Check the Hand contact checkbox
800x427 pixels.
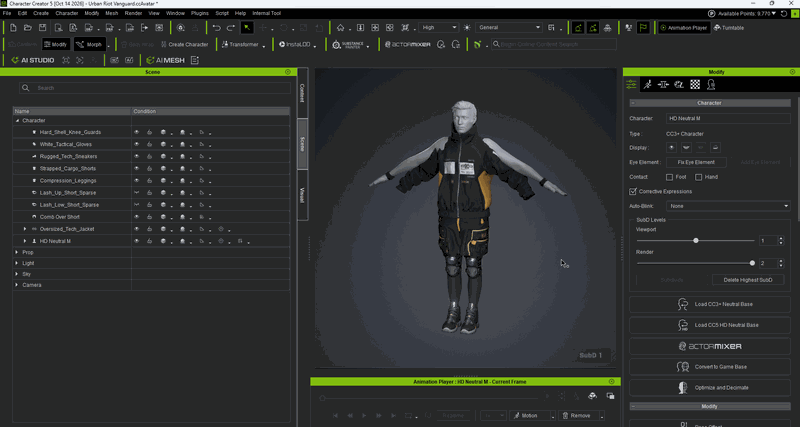tap(698, 177)
